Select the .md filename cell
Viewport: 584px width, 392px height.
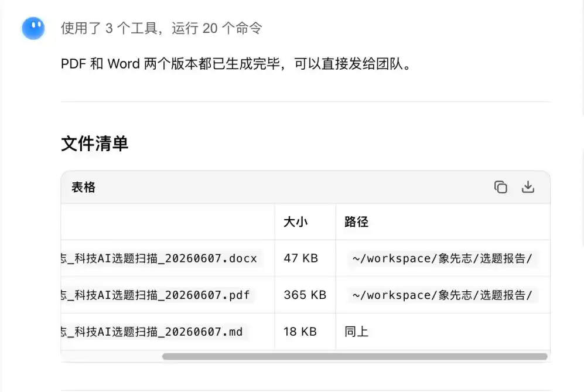point(168,331)
